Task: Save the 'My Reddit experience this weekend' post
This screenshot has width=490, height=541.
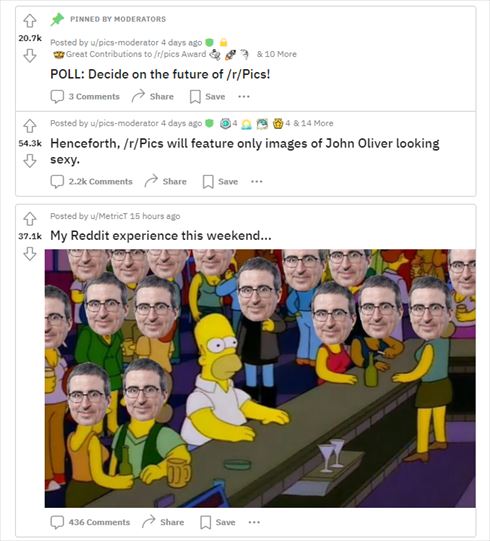Action: 218,522
